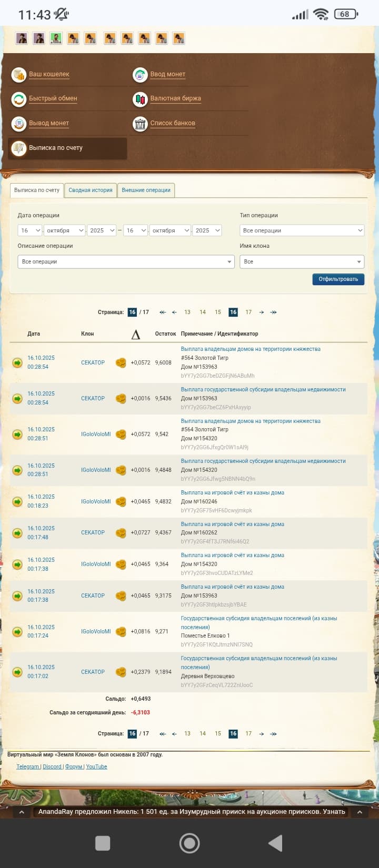This screenshot has width=379, height=868.
Task: Open the Имя клона dropdown
Action: pyautogui.click(x=302, y=261)
